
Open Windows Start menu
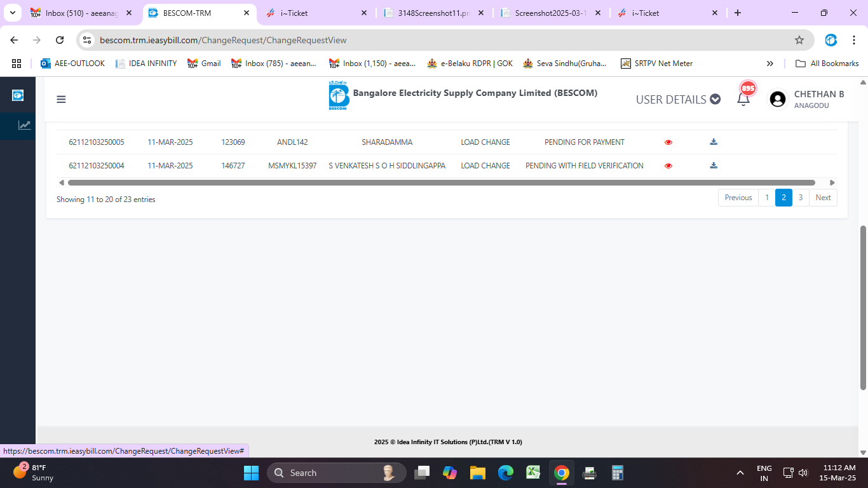pyautogui.click(x=251, y=473)
